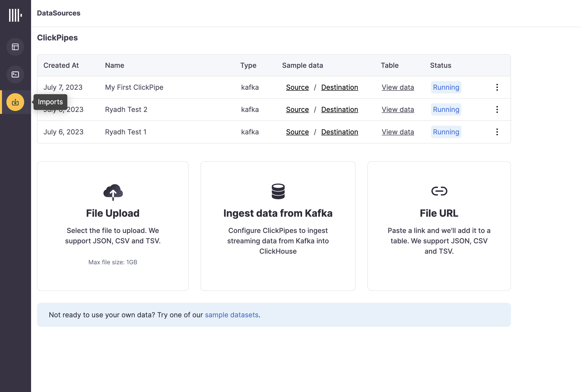
Task: Select the Ryadh Test 1 name cell
Action: [x=126, y=132]
